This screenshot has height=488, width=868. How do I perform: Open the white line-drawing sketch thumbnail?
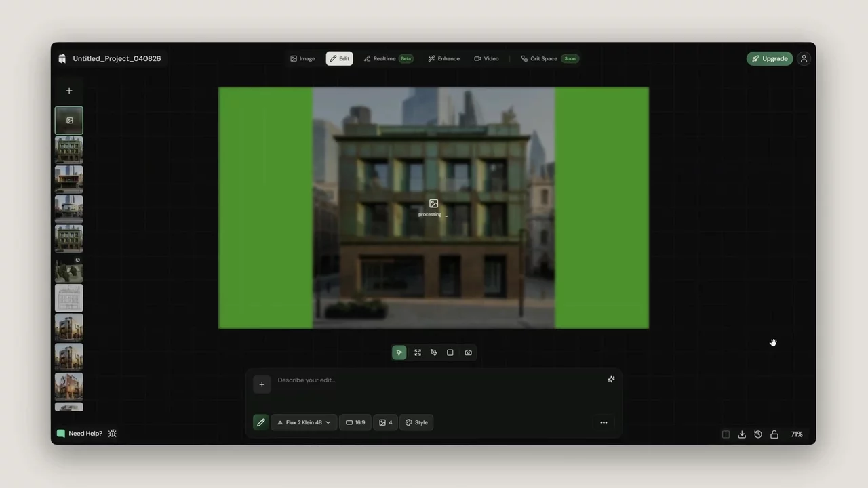point(69,298)
